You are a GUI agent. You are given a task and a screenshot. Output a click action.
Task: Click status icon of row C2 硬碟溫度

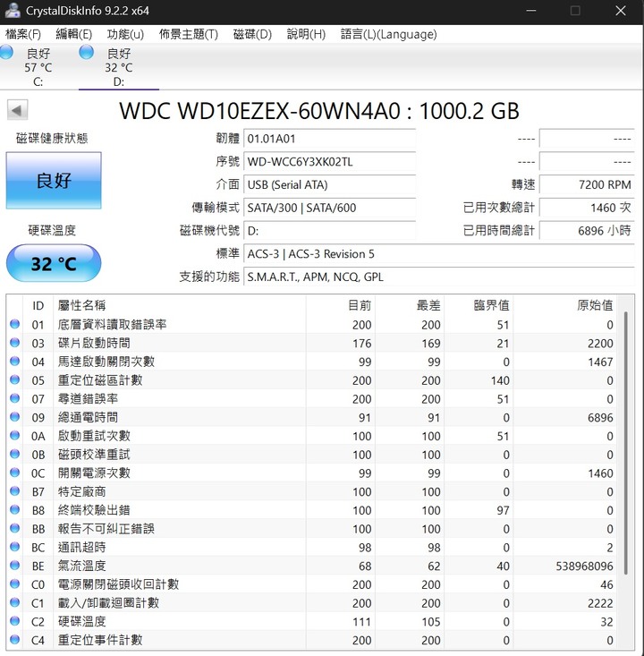pyautogui.click(x=14, y=620)
